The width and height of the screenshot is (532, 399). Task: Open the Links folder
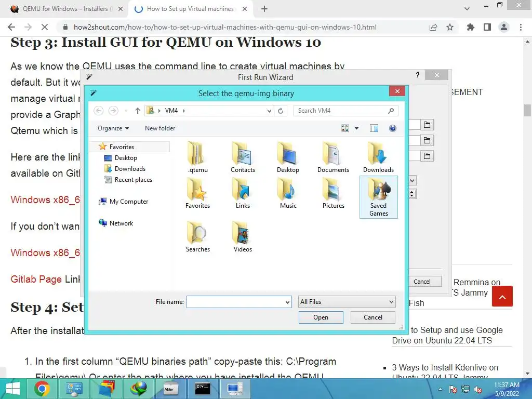pos(243,193)
